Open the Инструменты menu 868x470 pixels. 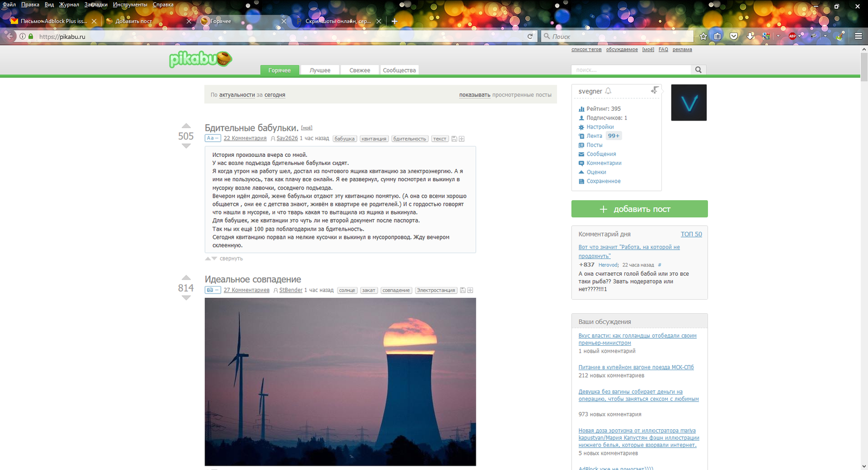[x=130, y=4]
